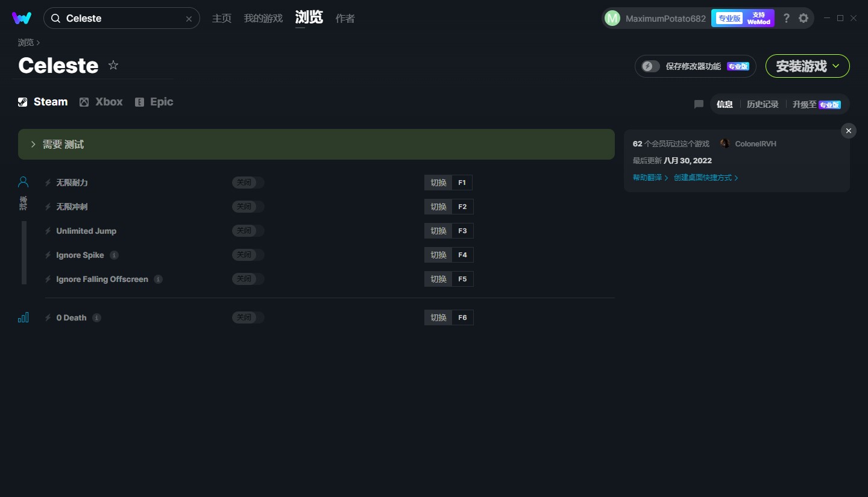Click the stats bar chart icon

click(x=23, y=317)
